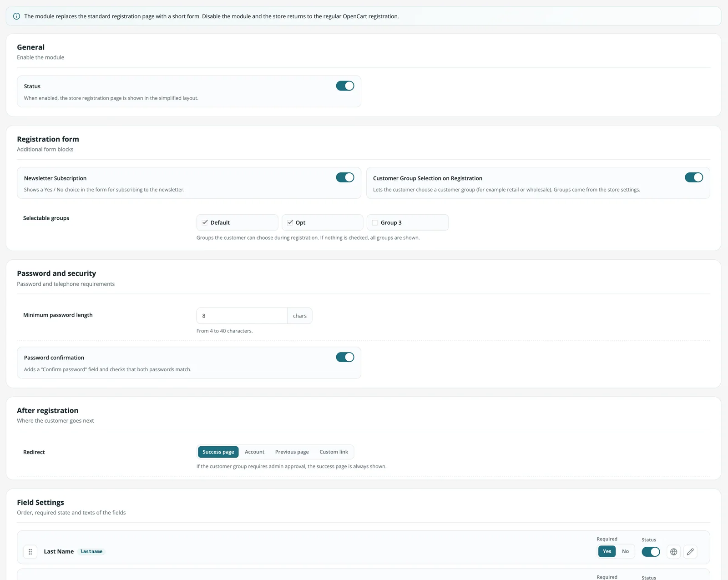Image resolution: width=728 pixels, height=580 pixels.
Task: Toggle the module Status switch
Action: 345,86
